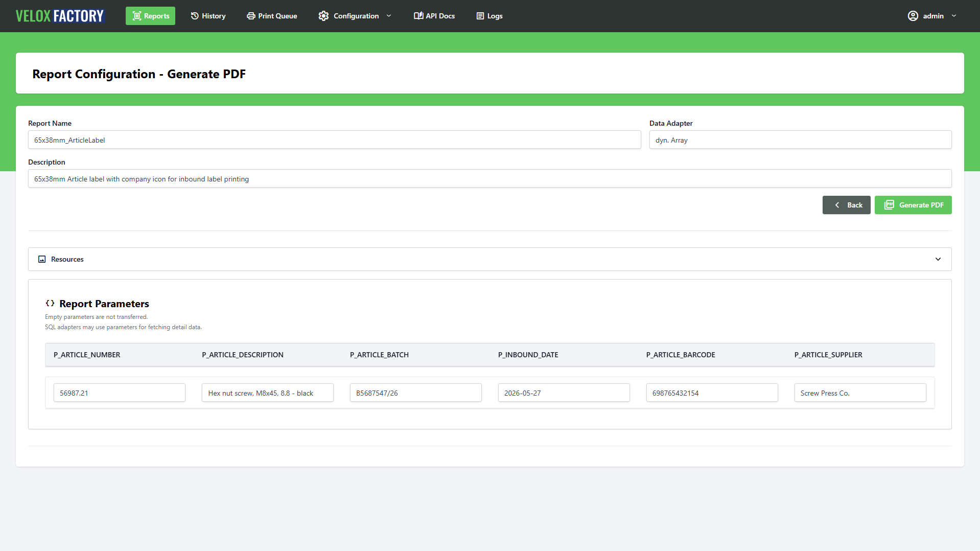Click the Configuration gear icon
Image resolution: width=980 pixels, height=551 pixels.
pos(323,16)
